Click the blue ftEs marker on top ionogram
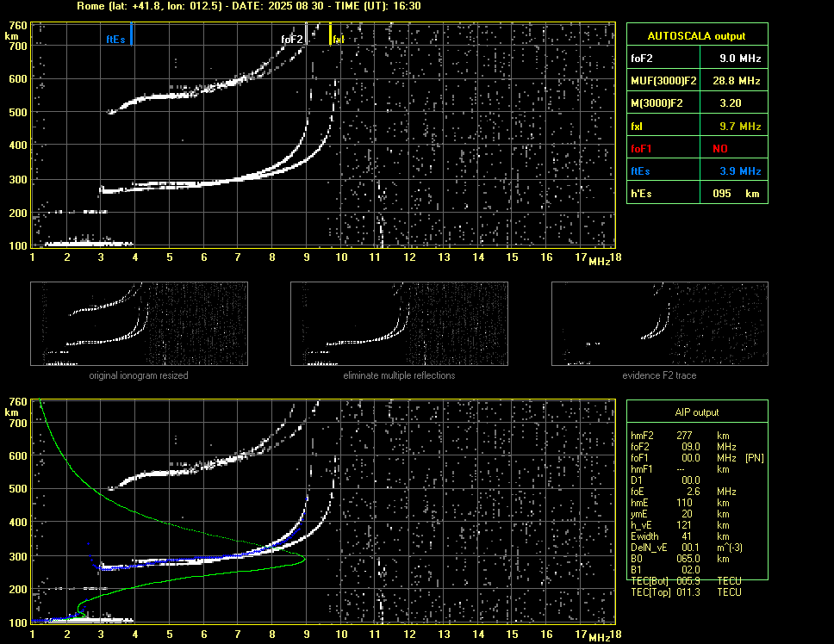This screenshot has height=644, width=834. click(x=131, y=34)
